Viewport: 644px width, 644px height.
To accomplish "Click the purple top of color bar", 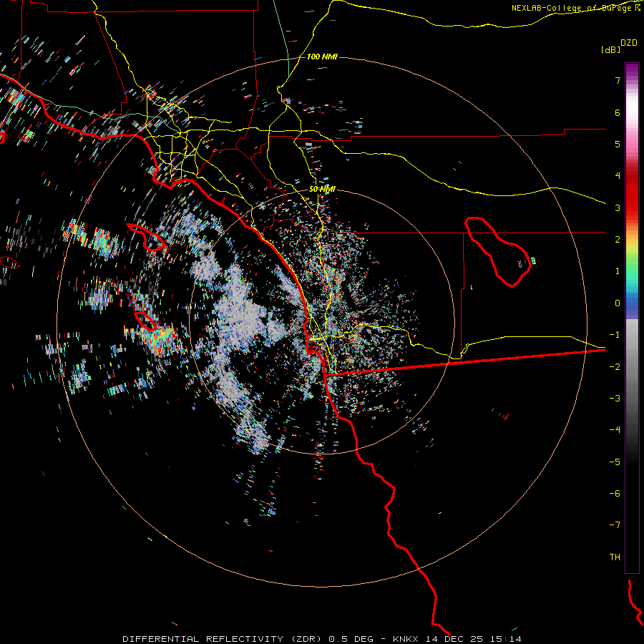I will 632,70.
